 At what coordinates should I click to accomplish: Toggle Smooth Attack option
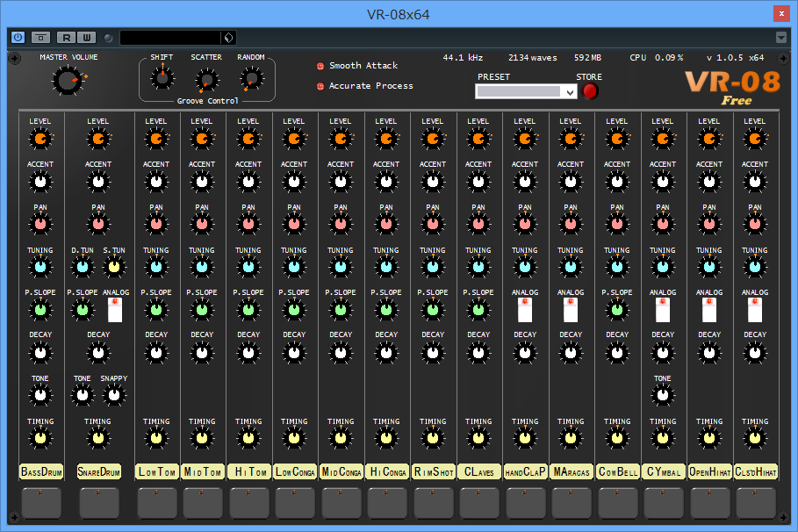click(x=320, y=66)
